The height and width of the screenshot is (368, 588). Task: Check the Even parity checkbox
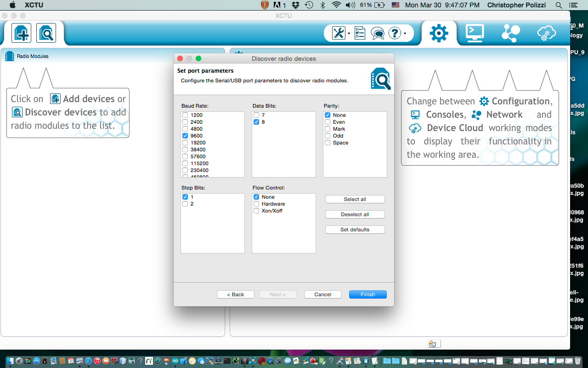coord(328,122)
